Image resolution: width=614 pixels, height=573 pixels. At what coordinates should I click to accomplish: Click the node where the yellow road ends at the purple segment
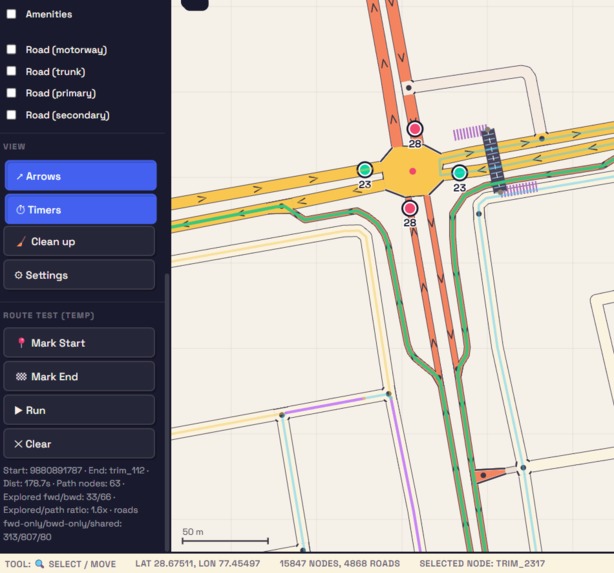(282, 415)
